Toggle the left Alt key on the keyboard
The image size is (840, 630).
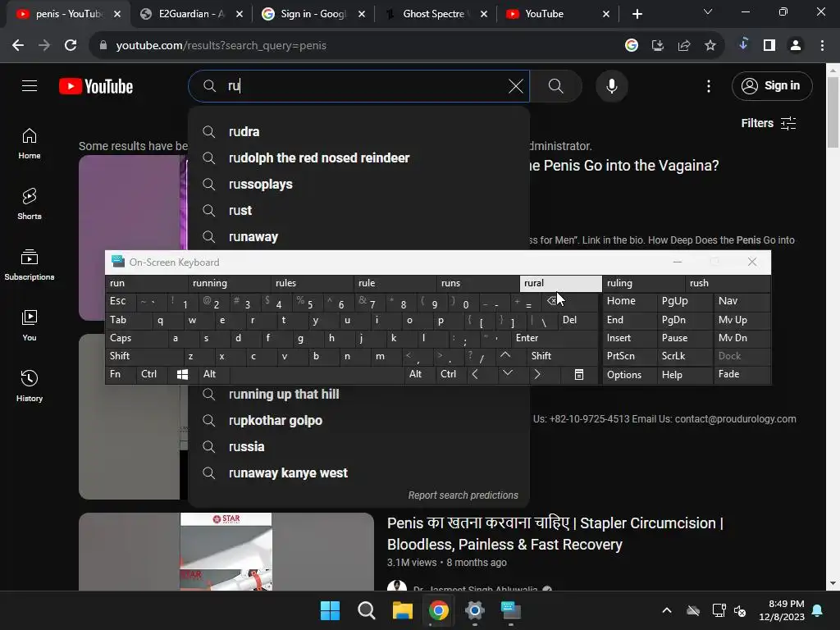click(x=213, y=374)
